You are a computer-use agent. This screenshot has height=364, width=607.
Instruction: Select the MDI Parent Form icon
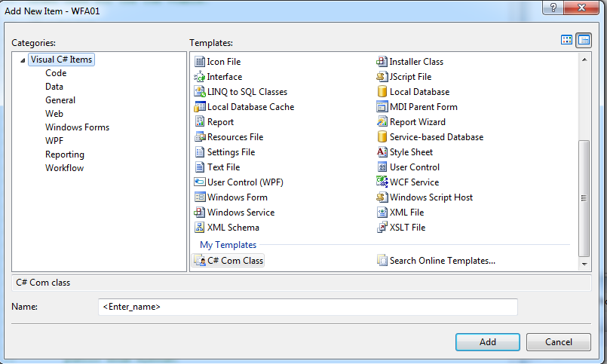[x=382, y=107]
